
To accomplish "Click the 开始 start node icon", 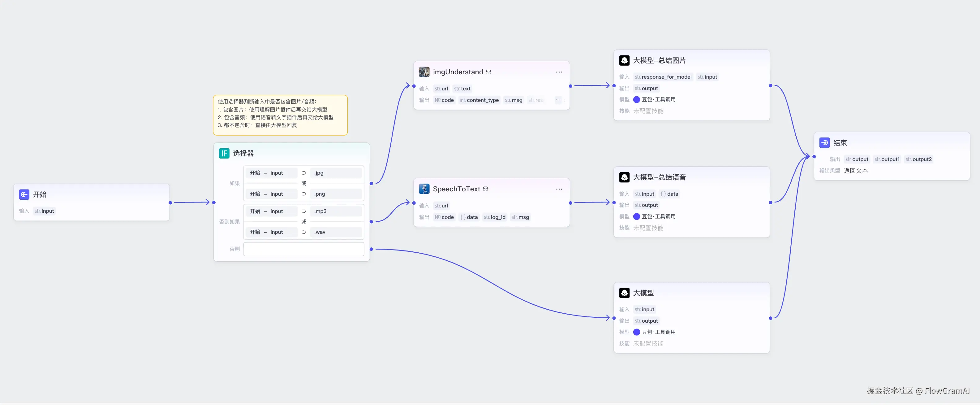I will (24, 194).
